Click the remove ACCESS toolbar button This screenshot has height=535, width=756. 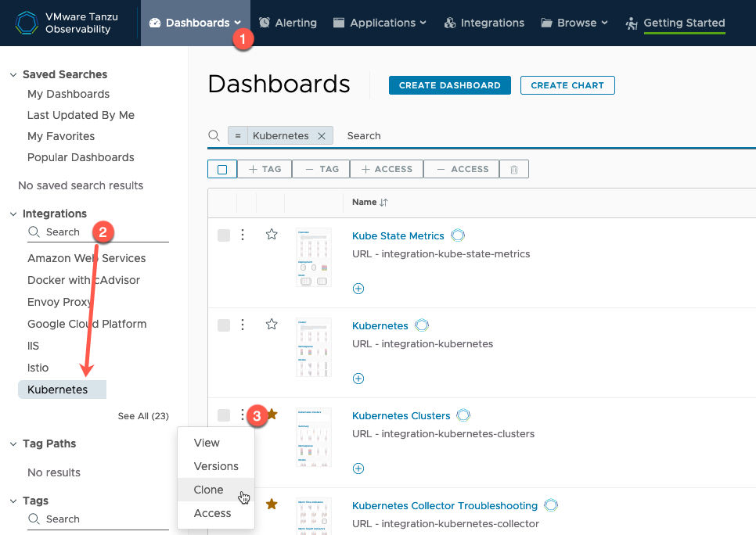click(462, 169)
